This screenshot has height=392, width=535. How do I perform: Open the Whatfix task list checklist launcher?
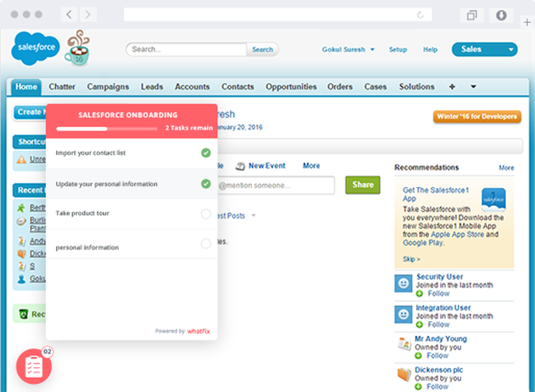tap(34, 366)
